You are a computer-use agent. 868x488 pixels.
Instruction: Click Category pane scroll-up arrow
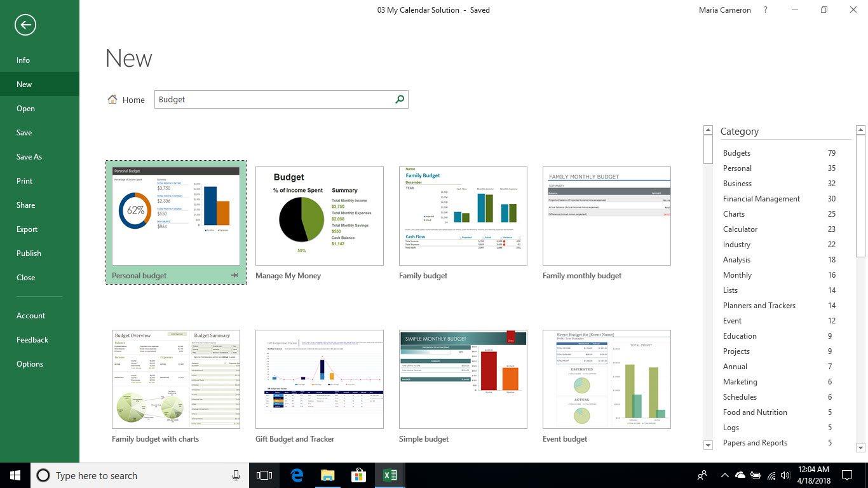pyautogui.click(x=860, y=130)
